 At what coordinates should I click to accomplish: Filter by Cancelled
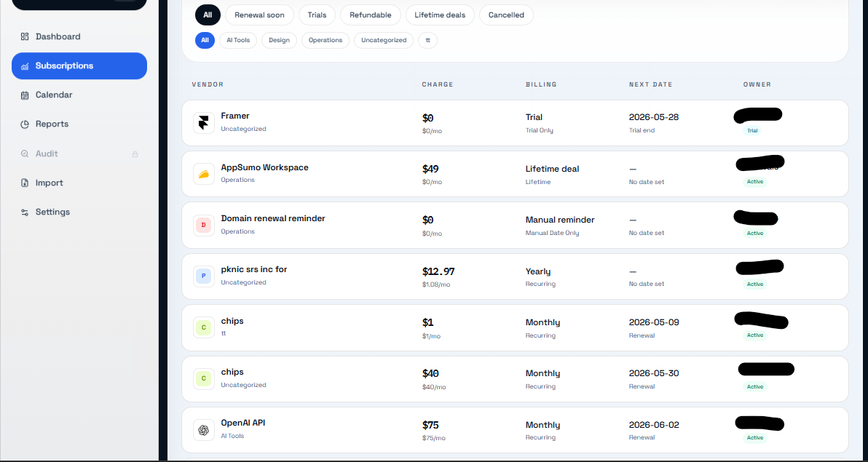pos(506,15)
